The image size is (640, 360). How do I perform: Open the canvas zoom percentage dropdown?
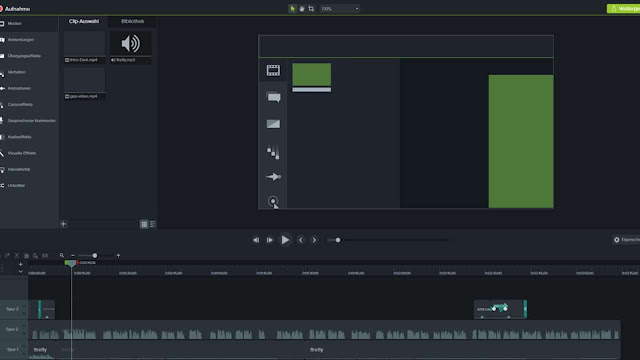[340, 9]
